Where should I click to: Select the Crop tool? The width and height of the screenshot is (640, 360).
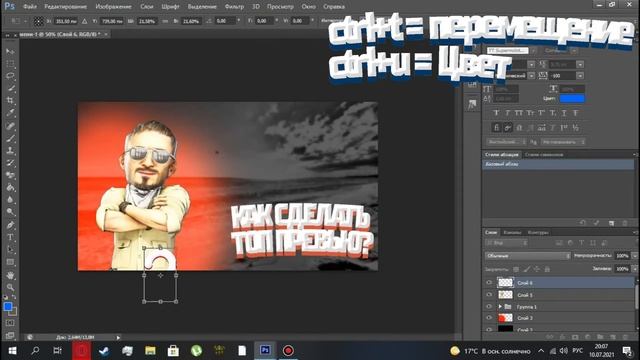[10, 100]
